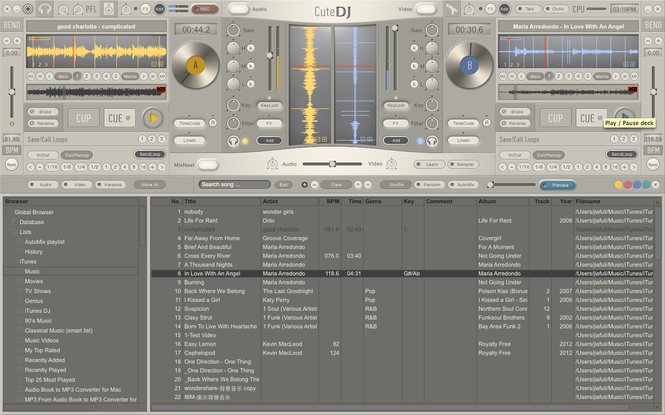The width and height of the screenshot is (665, 415).
Task: Toggle the MixNext switch
Action: point(207,164)
